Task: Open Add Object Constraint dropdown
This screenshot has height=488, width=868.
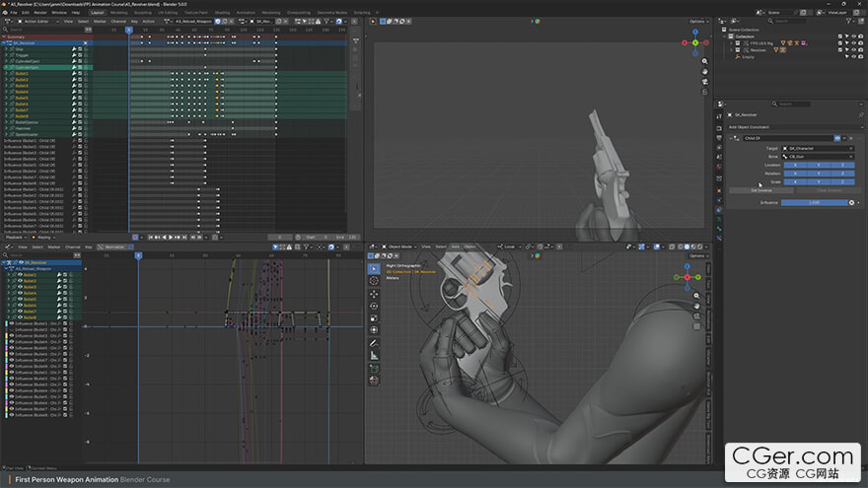Action: click(x=795, y=127)
